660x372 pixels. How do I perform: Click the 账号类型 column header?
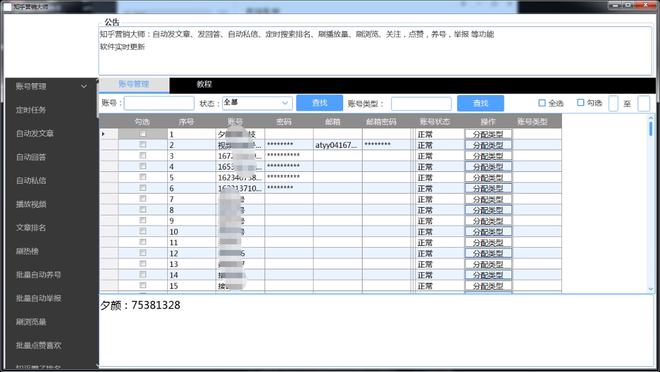(x=532, y=122)
